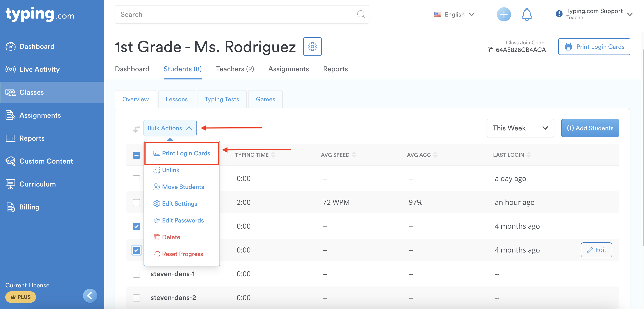The width and height of the screenshot is (644, 309).
Task: Switch to the Typing Tests tab
Action: (222, 99)
